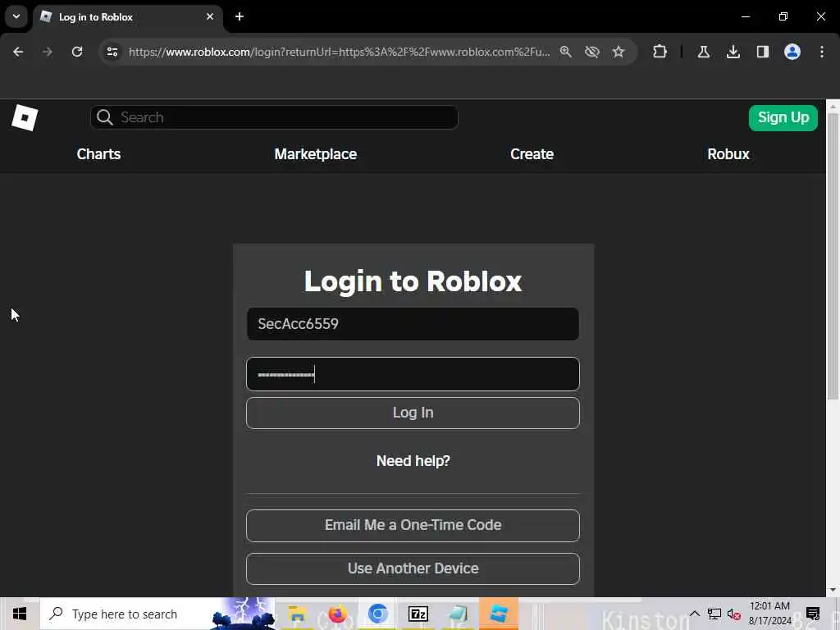
Task: Bookmark this page with the star icon
Action: 619,52
